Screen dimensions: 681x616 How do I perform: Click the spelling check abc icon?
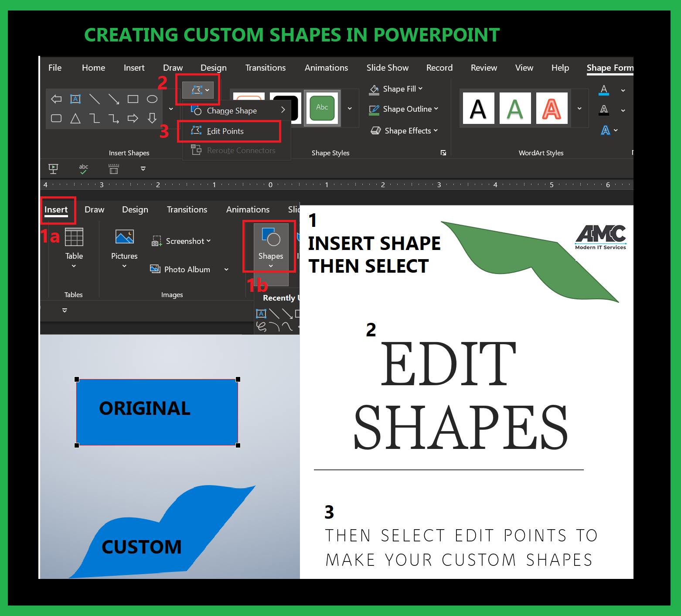[83, 169]
